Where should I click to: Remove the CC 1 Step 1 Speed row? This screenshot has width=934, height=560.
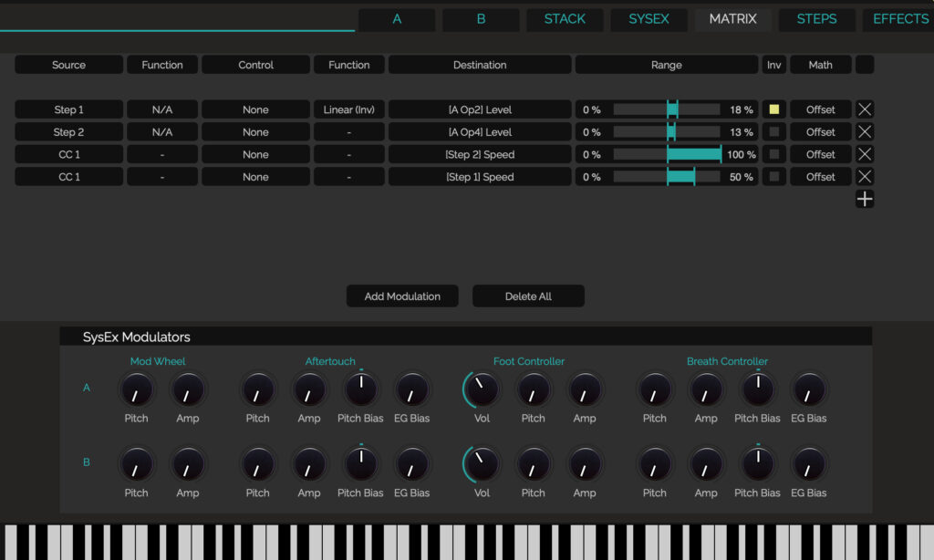click(x=865, y=176)
